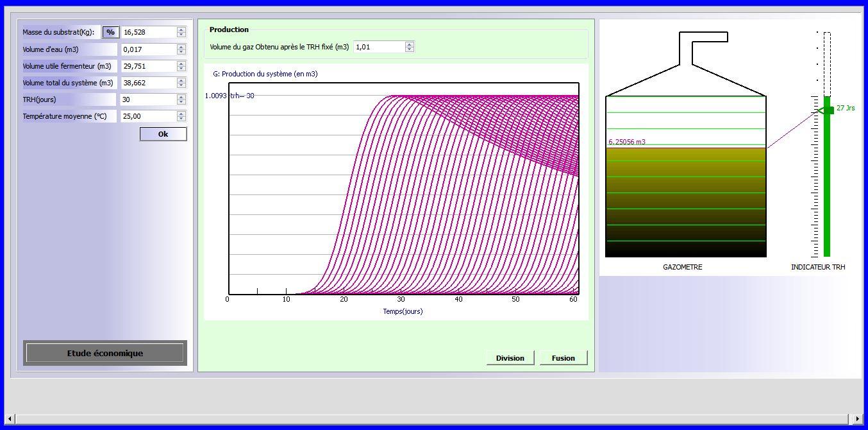Image resolution: width=868 pixels, height=430 pixels.
Task: Click the horizontal scrollbar left arrow
Action: coord(9,418)
